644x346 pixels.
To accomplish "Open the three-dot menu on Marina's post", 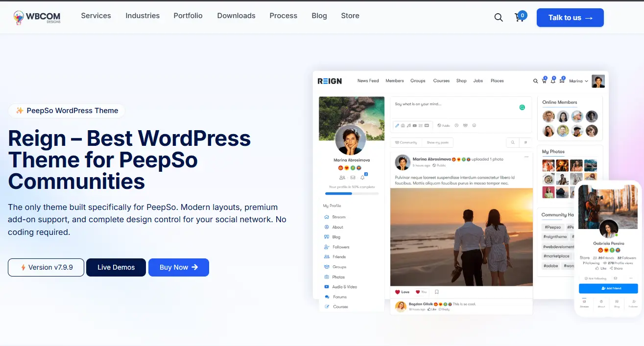I will [526, 157].
